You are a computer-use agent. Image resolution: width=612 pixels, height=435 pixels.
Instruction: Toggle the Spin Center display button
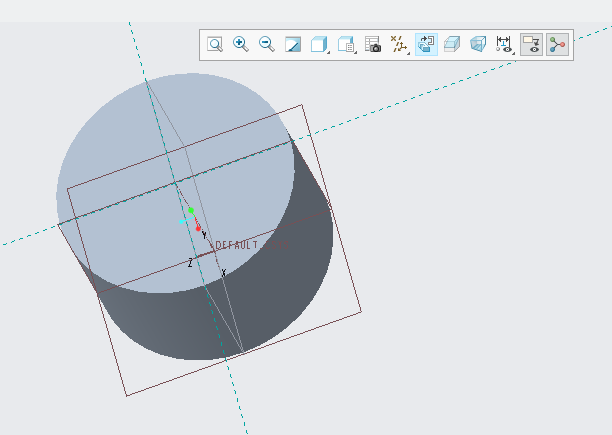[x=557, y=44]
